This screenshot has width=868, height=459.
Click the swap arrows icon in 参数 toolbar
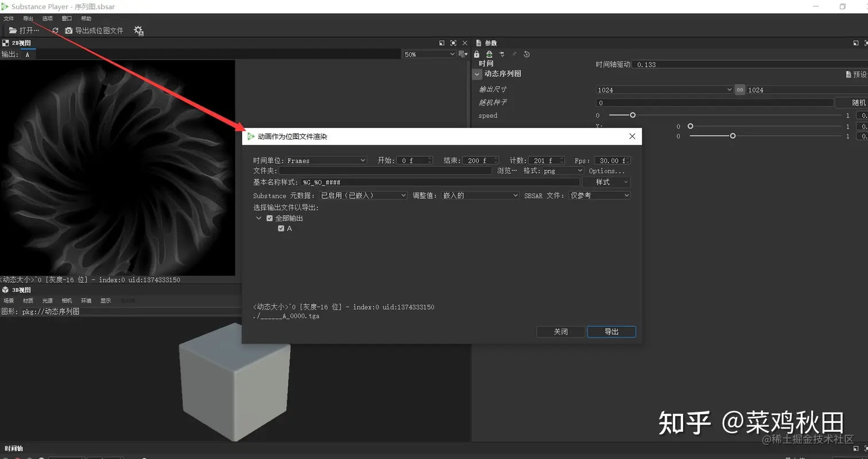502,55
